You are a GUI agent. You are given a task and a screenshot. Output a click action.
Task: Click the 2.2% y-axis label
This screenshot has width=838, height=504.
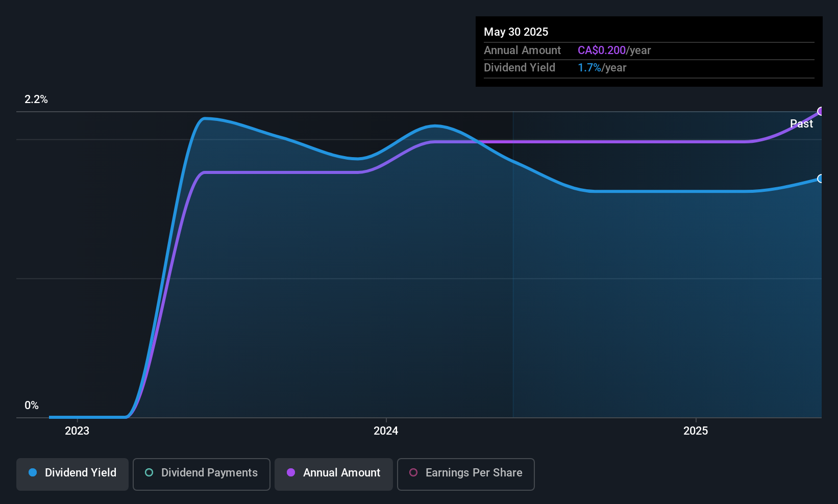(x=36, y=99)
